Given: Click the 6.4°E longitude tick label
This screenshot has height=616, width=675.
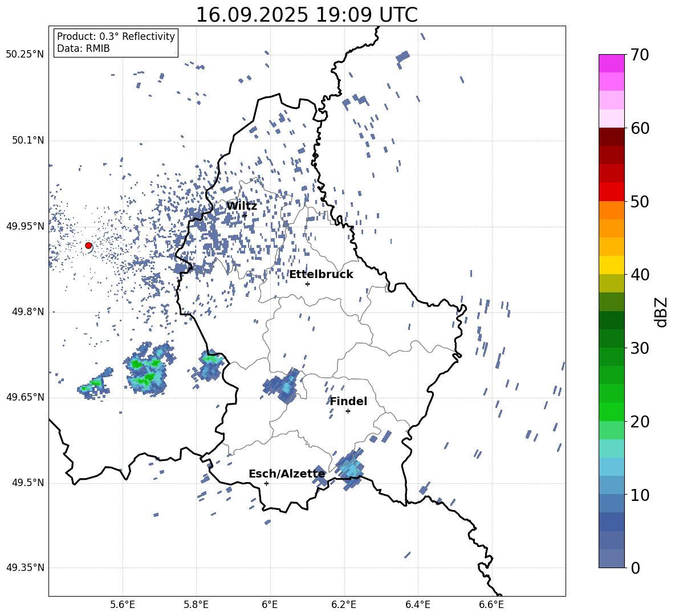Looking at the screenshot, I should click(417, 605).
